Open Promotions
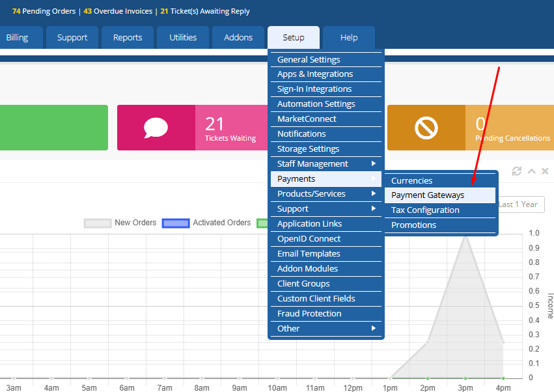 tap(440, 225)
